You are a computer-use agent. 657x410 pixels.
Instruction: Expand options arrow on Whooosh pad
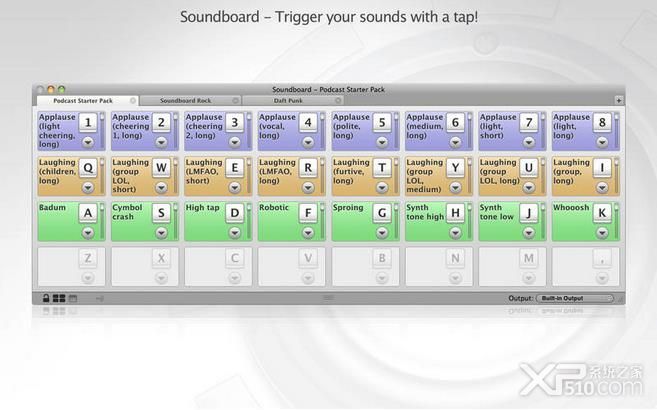[x=602, y=233]
